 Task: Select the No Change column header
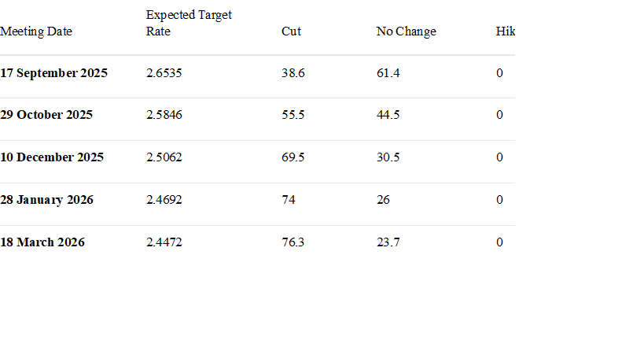coord(406,31)
